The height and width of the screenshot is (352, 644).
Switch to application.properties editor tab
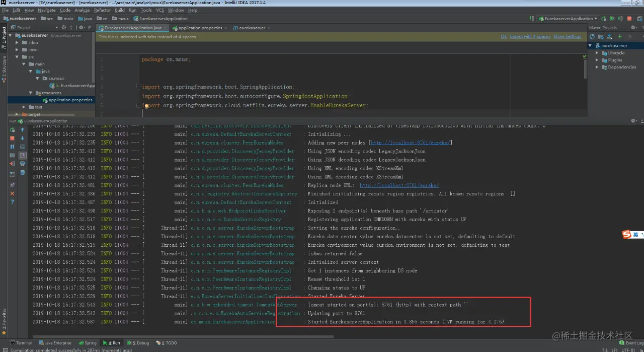coord(200,28)
